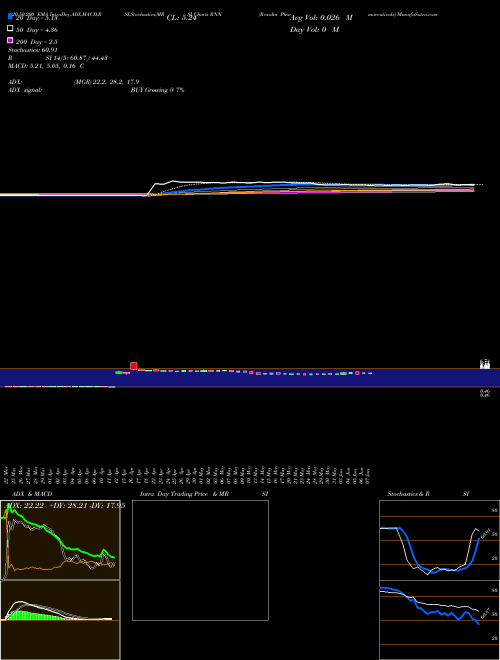Select the '(MGR) 22.2, 28.2, 17.9' ADX values

106,82
